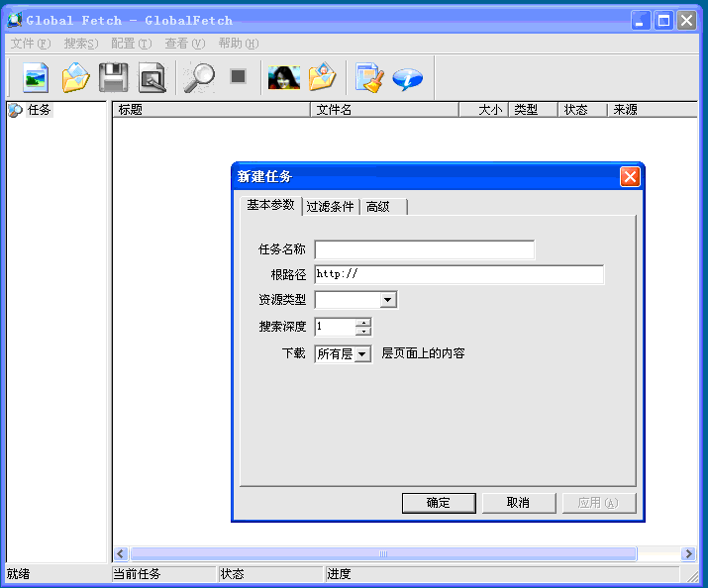Decrease 搜索深度 with down arrow
Viewport: 708px width, 588px height.
pyautogui.click(x=363, y=332)
